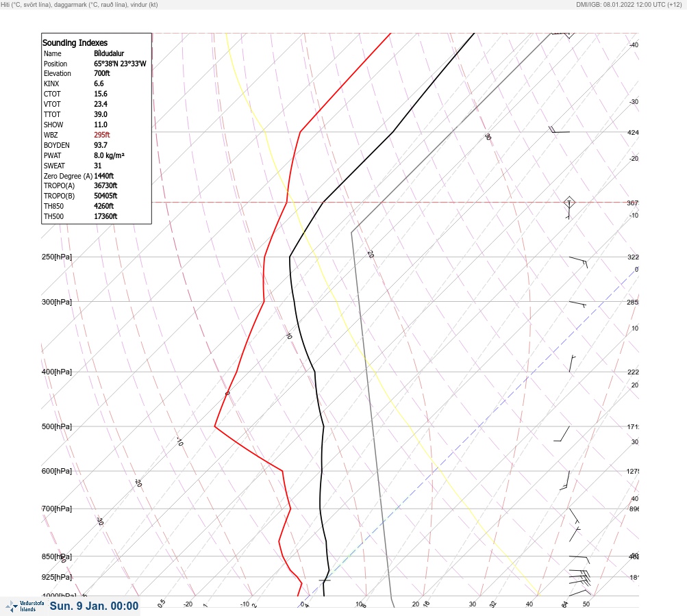Image resolution: width=687 pixels, height=616 pixels.
Task: Click the SHOW value '11.0'
Action: coord(100,125)
